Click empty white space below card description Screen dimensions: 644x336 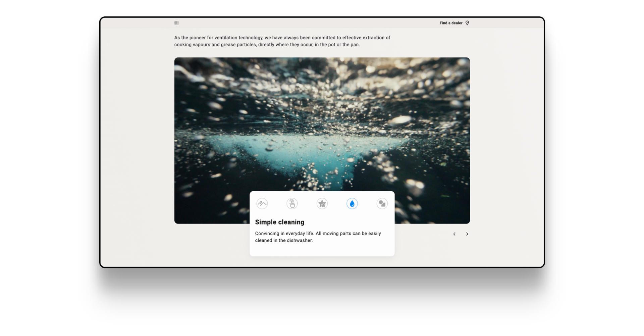click(x=322, y=250)
